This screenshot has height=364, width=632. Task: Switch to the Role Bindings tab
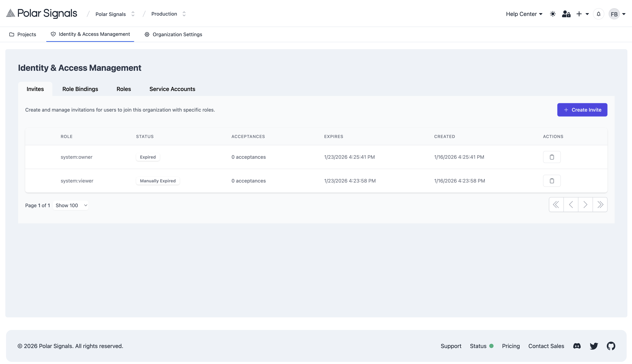[x=80, y=89]
